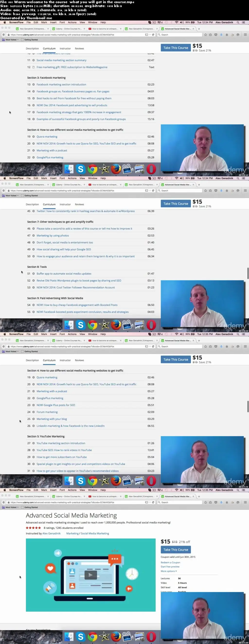Open ScreenFlow camera icon in dock, 00:01:15 frame
This screenshot has width=249, height=644.
tap(127, 481)
